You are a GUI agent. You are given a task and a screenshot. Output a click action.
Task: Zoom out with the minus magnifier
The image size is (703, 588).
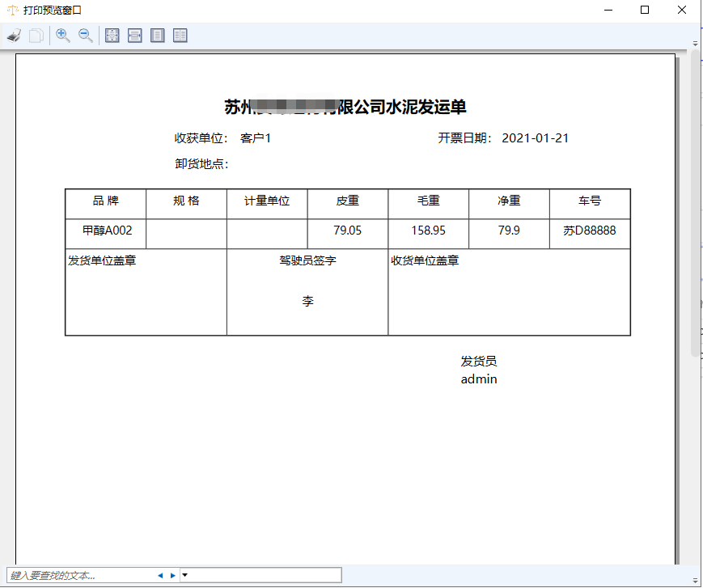click(x=85, y=36)
